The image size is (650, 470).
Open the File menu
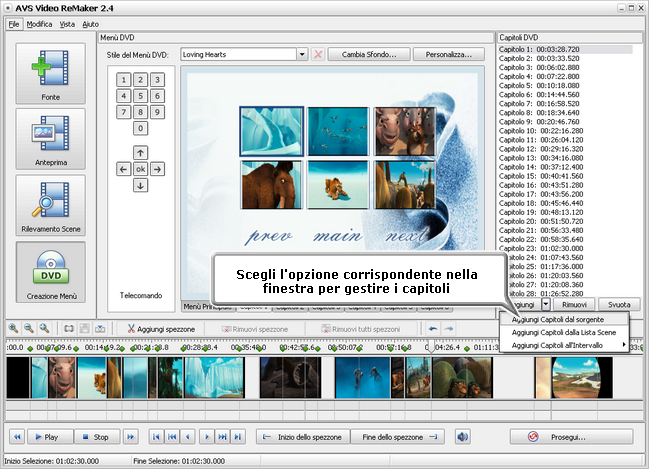tap(14, 24)
